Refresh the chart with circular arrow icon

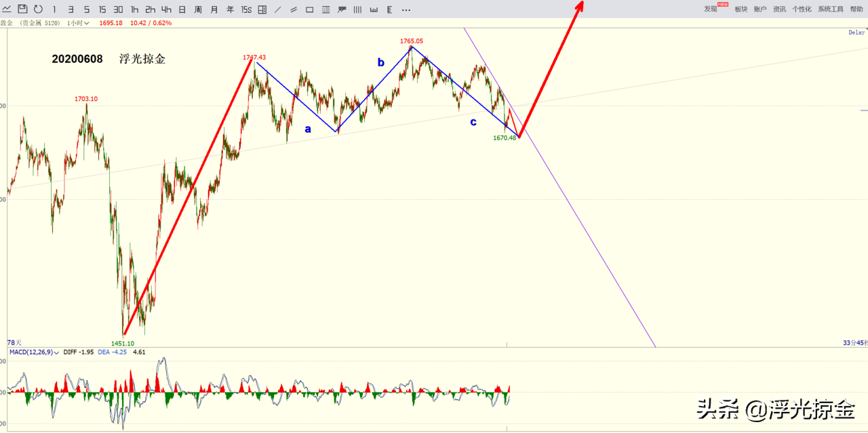pyautogui.click(x=38, y=9)
